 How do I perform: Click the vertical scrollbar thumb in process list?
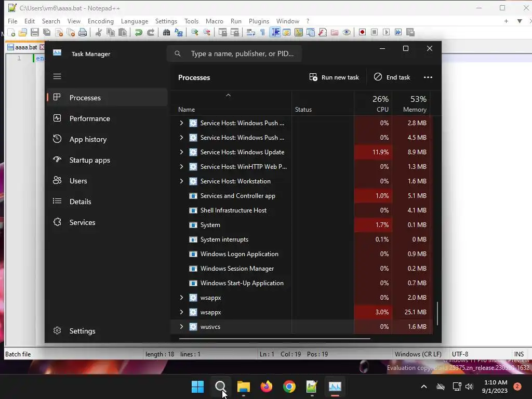click(437, 313)
